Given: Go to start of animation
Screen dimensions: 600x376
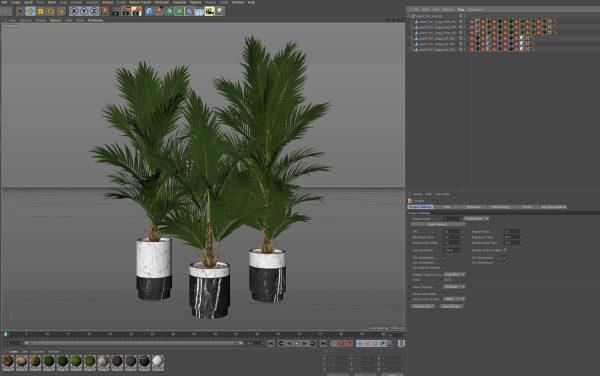Looking at the screenshot, I should coord(271,344).
